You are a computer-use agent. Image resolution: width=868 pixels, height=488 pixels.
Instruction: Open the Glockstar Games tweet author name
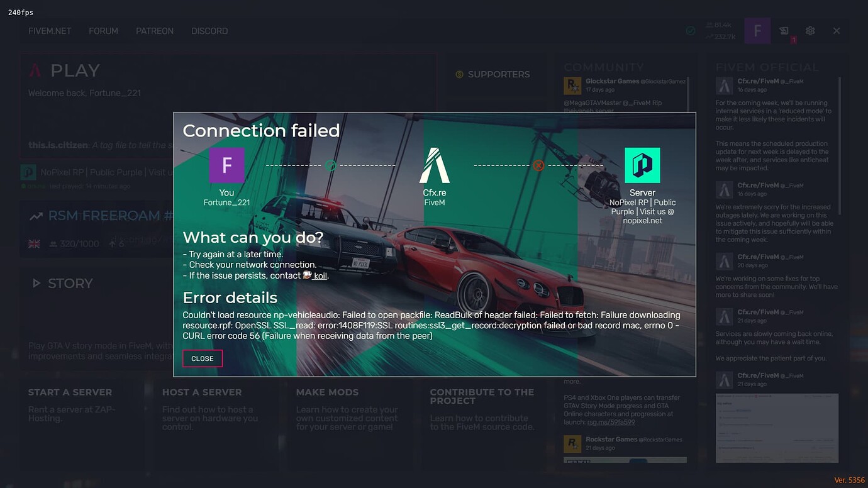pyautogui.click(x=612, y=81)
